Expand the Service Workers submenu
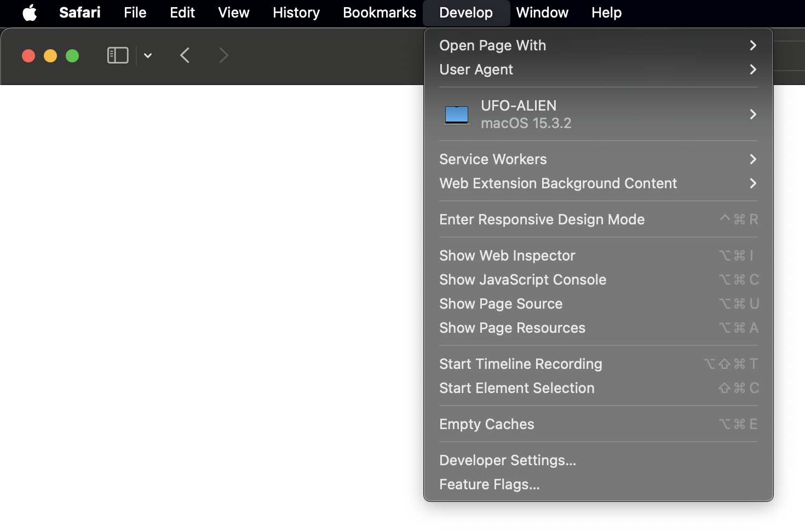The width and height of the screenshot is (805, 532). pos(599,159)
